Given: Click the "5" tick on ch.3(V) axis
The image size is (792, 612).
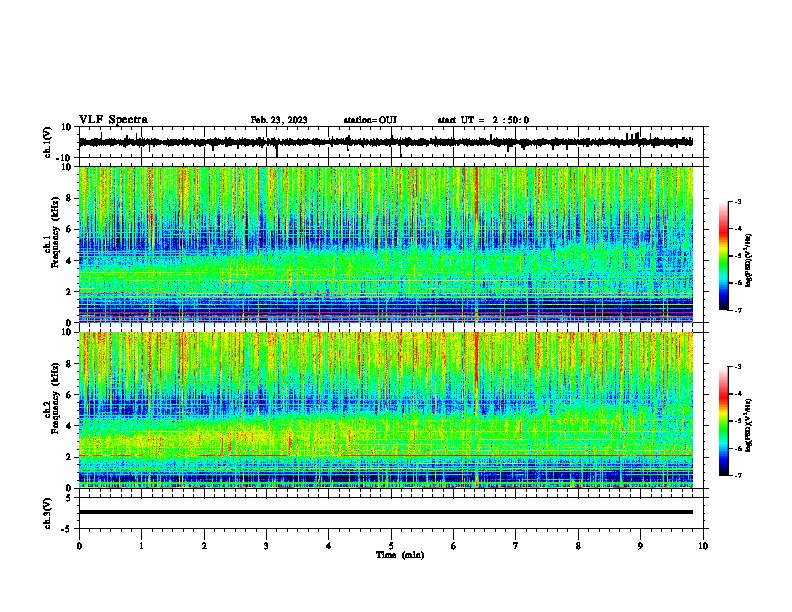Looking at the screenshot, I should tap(70, 498).
